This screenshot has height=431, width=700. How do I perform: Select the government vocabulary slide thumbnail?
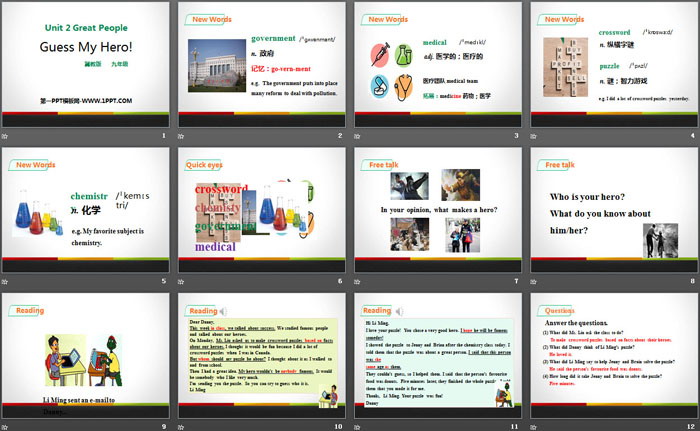pyautogui.click(x=262, y=64)
